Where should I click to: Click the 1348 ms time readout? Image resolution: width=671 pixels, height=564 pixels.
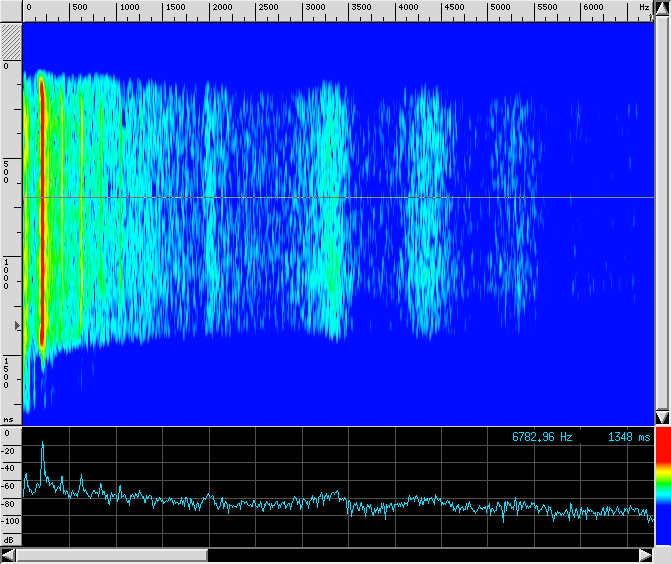point(628,437)
